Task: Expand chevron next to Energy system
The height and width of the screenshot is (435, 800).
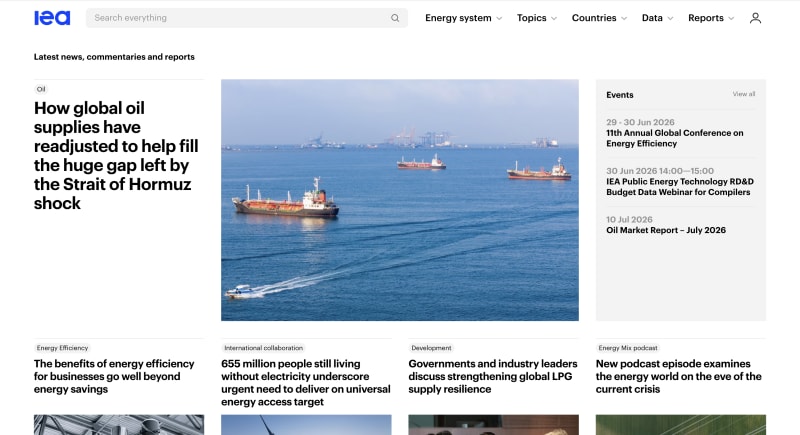Action: (499, 18)
